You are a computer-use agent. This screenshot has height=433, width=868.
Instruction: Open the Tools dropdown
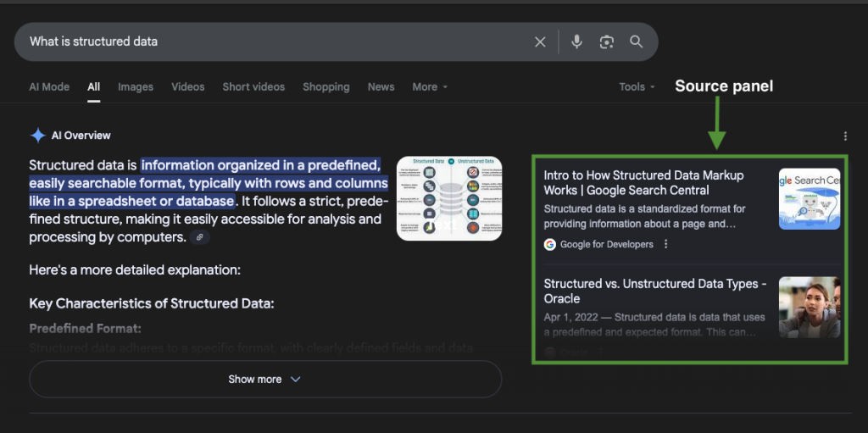[x=637, y=86]
